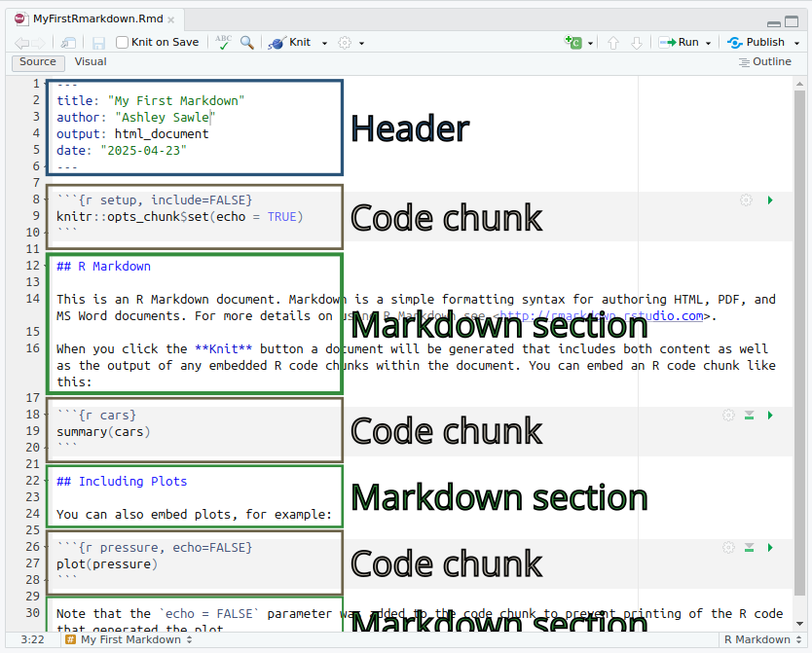Open chunk options for the pressure chunk
This screenshot has width=812, height=653.
728,548
